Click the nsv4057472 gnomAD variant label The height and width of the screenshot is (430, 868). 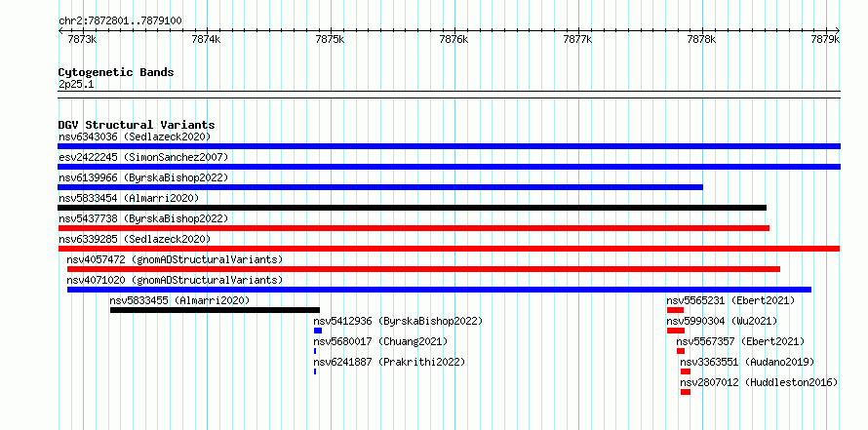(175, 259)
